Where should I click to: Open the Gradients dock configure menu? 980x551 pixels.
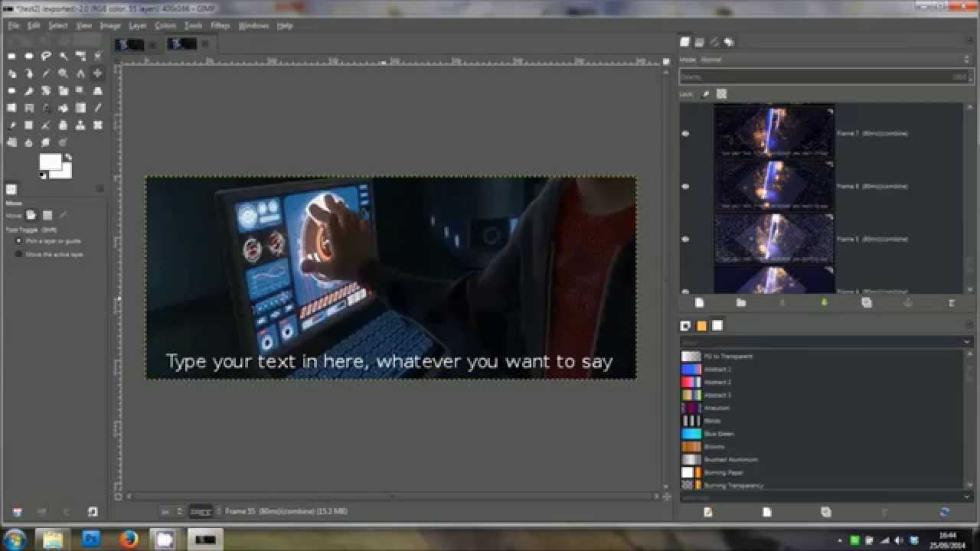pos(969,326)
